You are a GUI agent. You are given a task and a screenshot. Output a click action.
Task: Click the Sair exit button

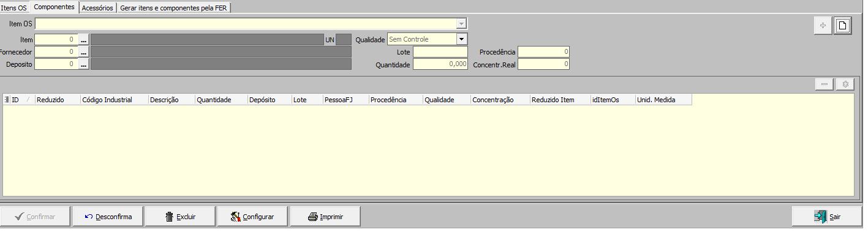(x=827, y=217)
